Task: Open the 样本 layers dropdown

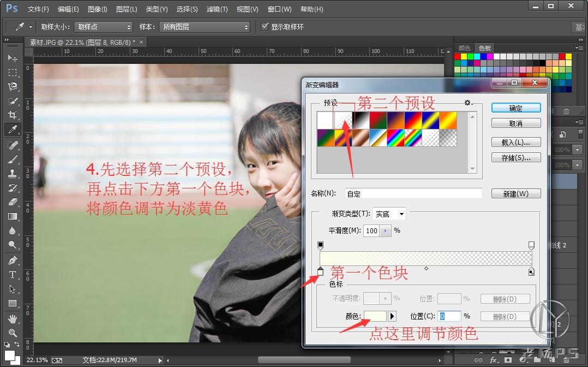Action: pyautogui.click(x=205, y=27)
